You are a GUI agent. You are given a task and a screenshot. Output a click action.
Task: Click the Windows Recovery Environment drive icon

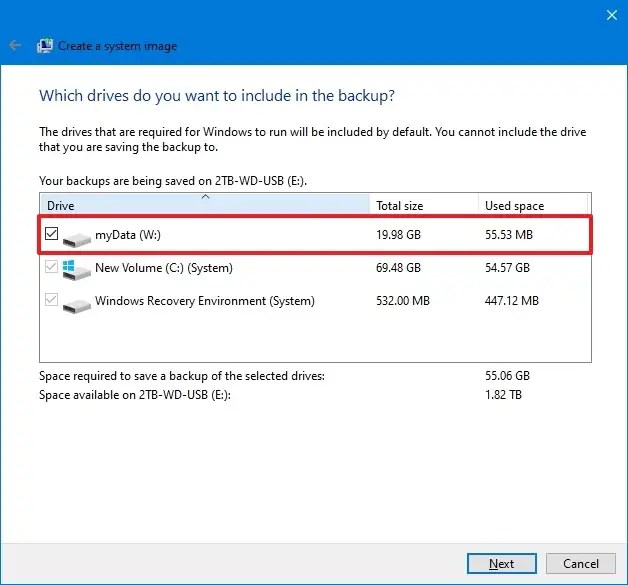point(76,306)
